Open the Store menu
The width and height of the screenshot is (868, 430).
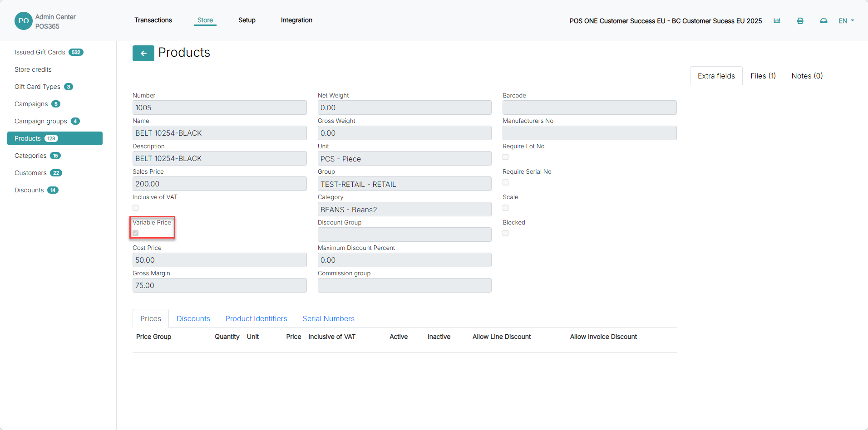pyautogui.click(x=205, y=20)
